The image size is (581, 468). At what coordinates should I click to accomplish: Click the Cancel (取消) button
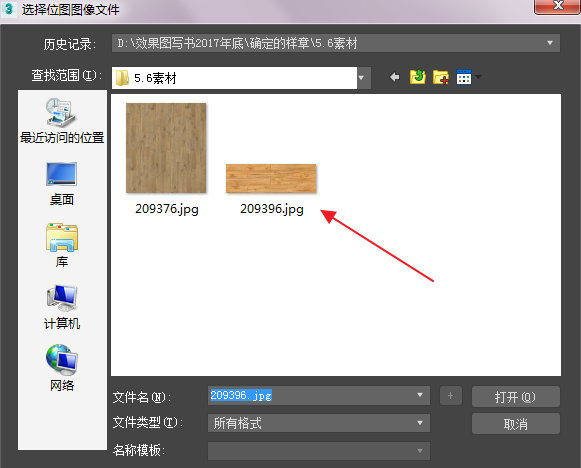(x=515, y=424)
